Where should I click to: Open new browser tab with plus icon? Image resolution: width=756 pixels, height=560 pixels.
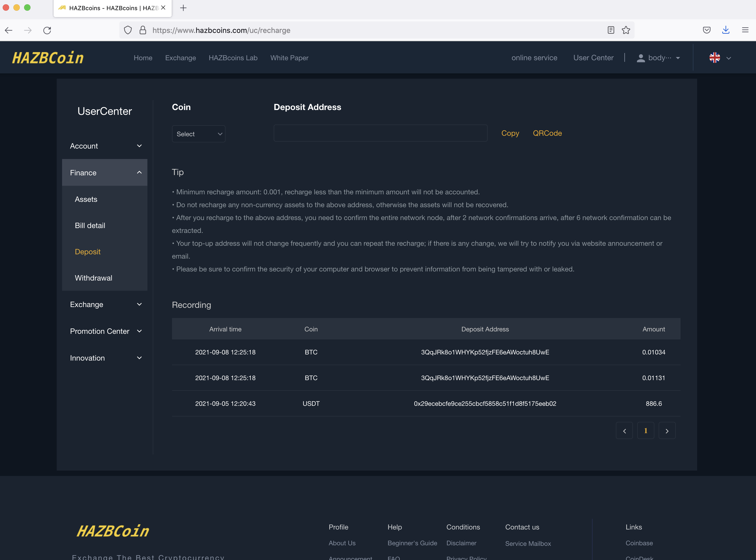point(183,8)
